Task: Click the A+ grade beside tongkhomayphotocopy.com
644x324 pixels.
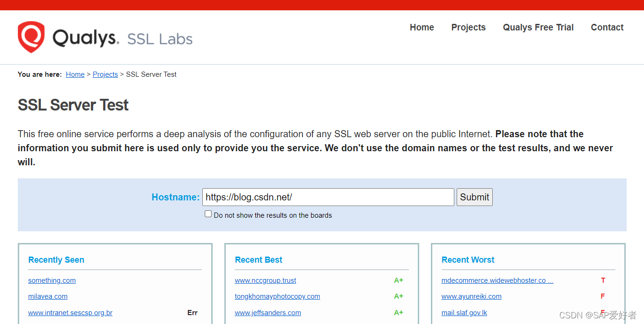Action: pyautogui.click(x=399, y=296)
